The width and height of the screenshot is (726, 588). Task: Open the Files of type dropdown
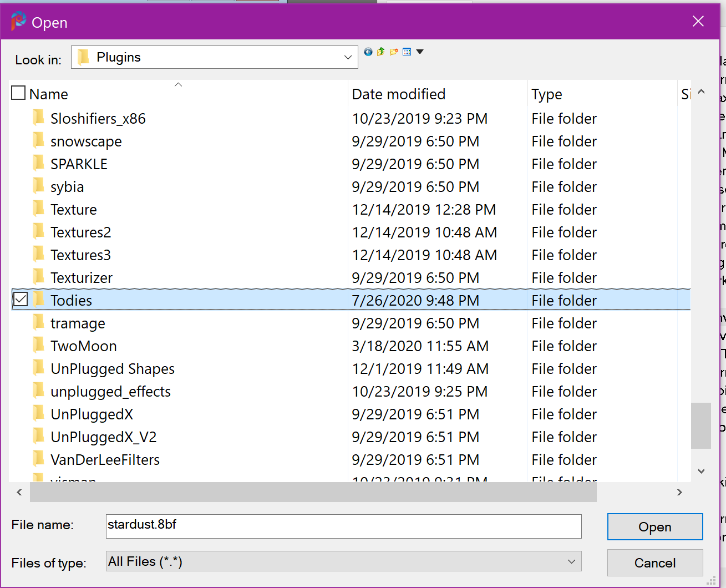[x=571, y=561]
